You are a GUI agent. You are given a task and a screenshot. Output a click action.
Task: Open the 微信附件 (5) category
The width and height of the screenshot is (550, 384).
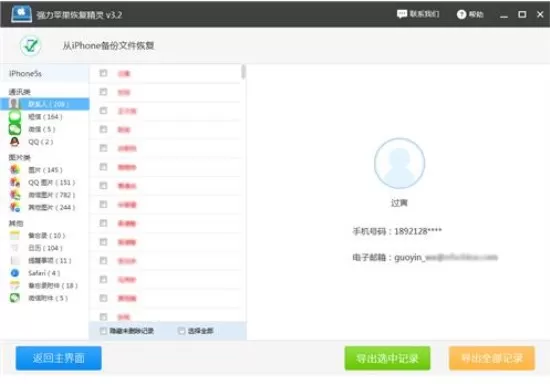48,298
